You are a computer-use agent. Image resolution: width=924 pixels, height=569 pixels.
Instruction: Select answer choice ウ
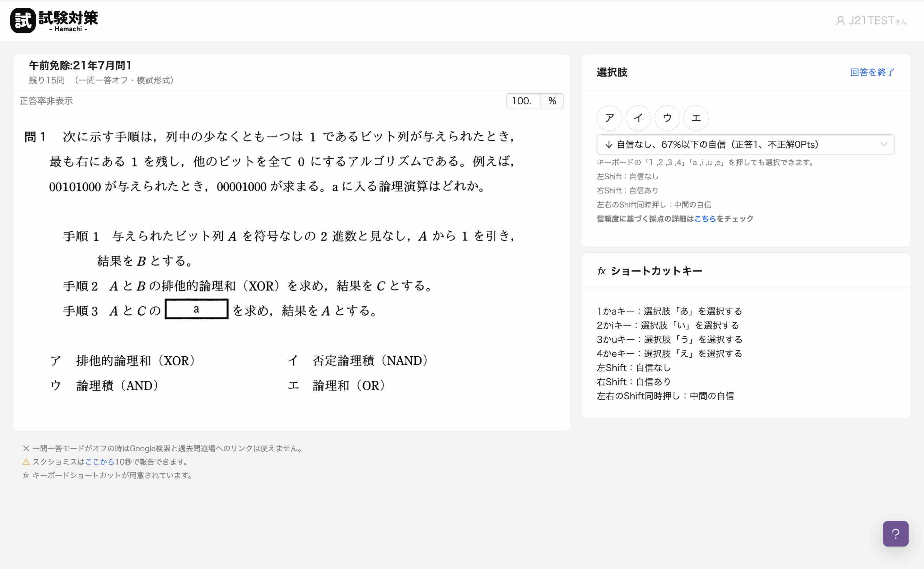pos(667,118)
